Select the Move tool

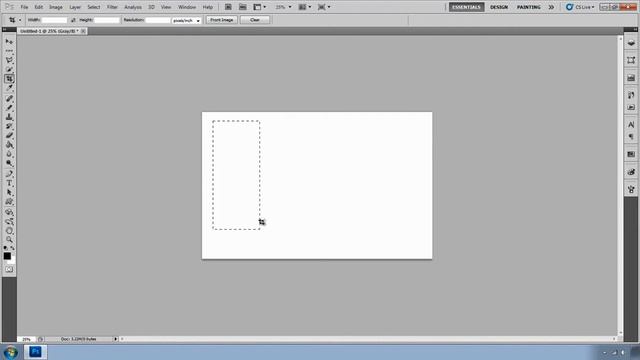point(9,42)
